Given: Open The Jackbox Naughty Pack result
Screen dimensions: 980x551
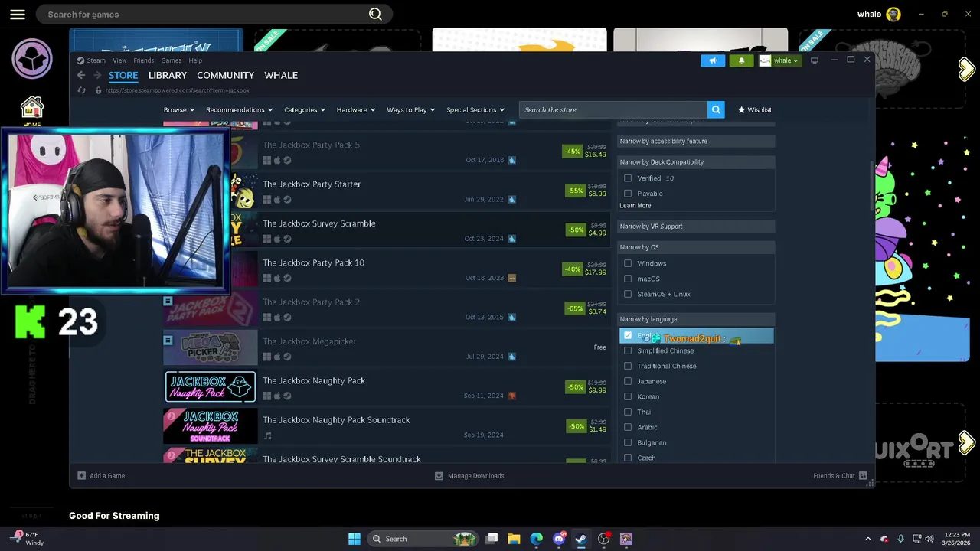Looking at the screenshot, I should 387,387.
